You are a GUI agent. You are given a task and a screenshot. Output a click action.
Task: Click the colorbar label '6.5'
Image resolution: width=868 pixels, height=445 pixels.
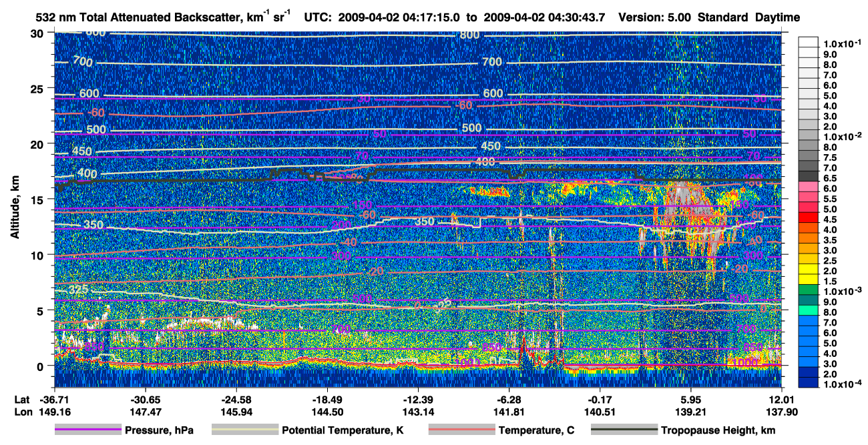click(x=831, y=178)
